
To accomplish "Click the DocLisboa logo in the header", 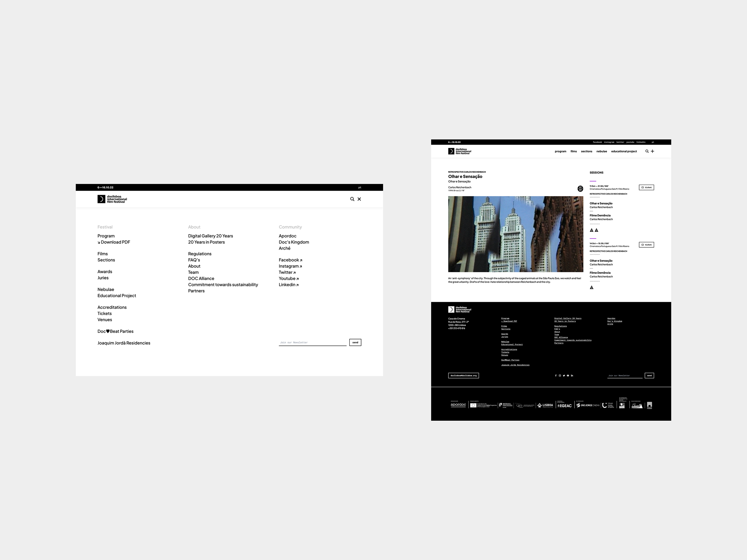I will click(x=112, y=199).
